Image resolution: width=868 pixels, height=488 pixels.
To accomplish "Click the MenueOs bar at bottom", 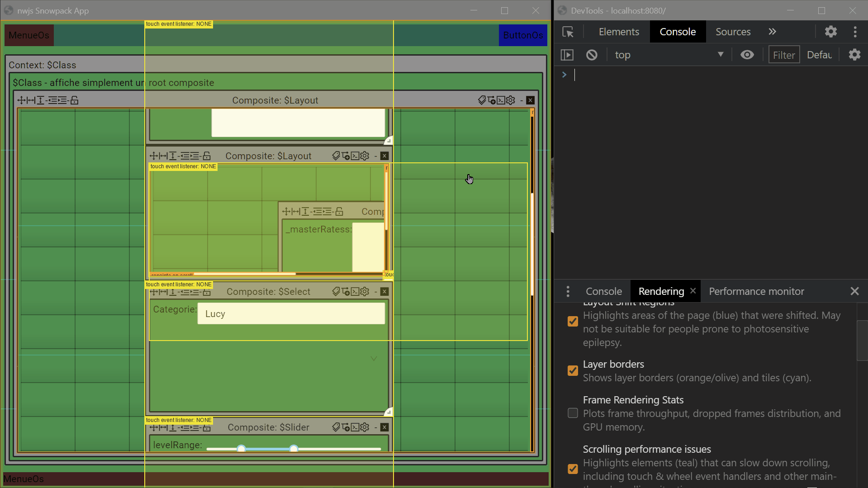I will [x=276, y=479].
